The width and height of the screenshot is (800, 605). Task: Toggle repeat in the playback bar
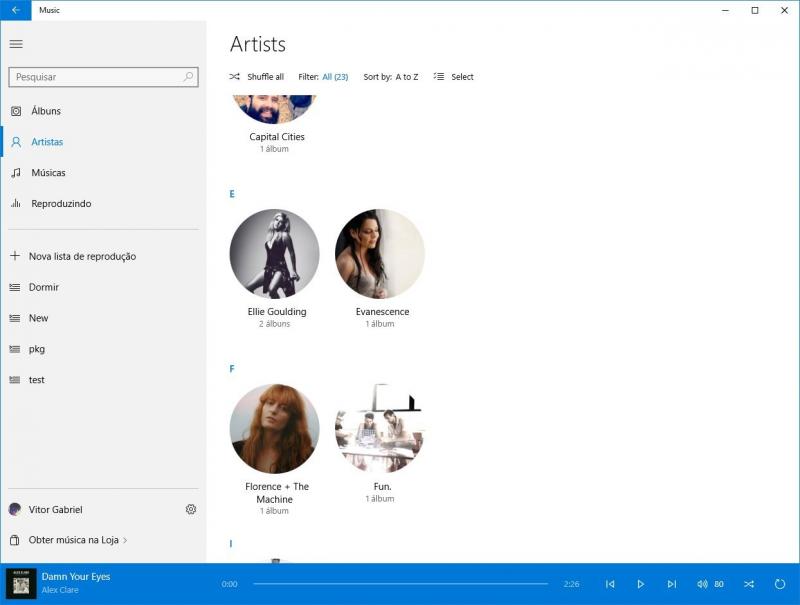coord(779,584)
